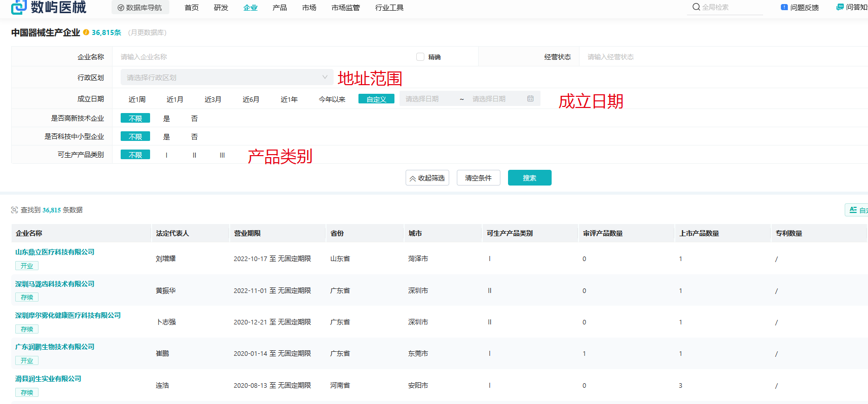The height and width of the screenshot is (404, 868).
Task: Open 问题反馈 feedback icon
Action: [784, 7]
